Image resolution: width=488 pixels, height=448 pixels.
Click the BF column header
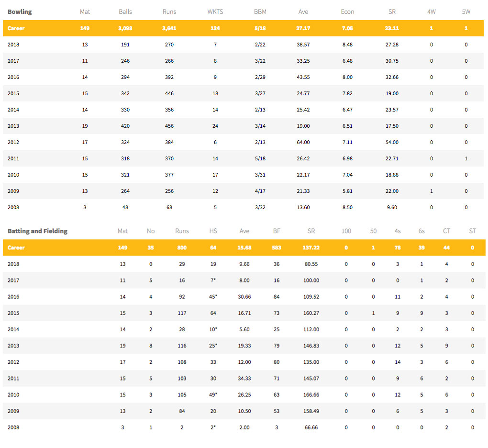coord(277,231)
